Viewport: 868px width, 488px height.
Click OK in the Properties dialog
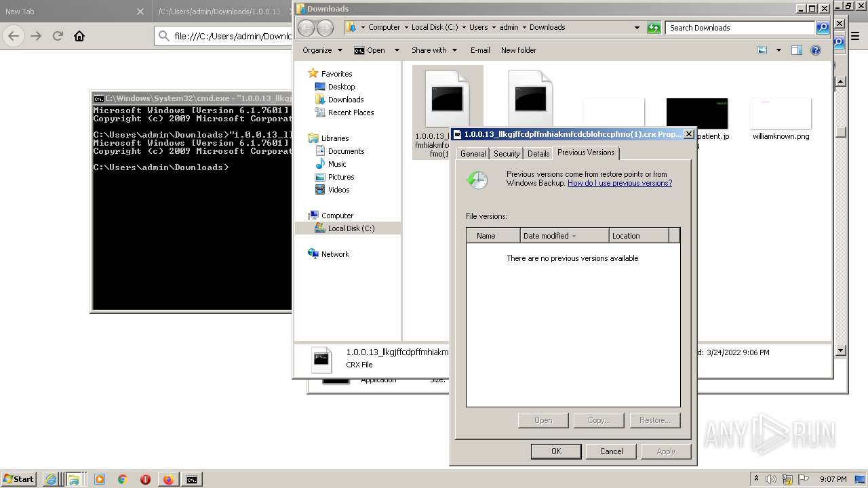click(x=556, y=451)
